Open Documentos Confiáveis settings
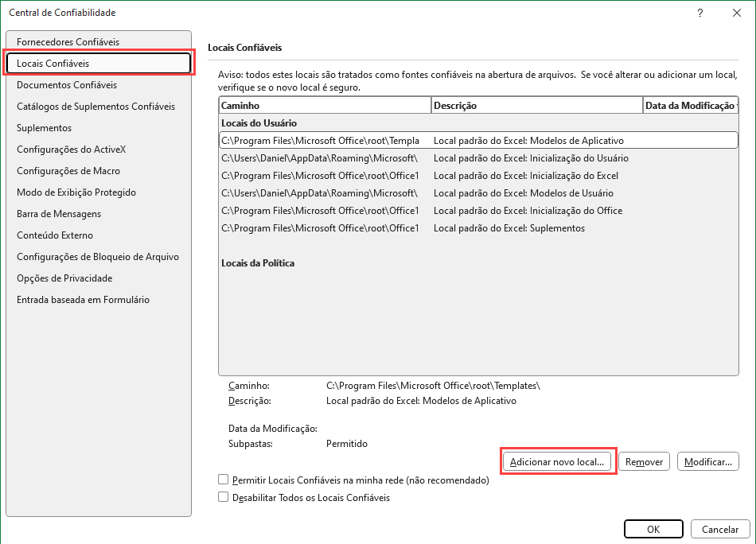This screenshot has width=756, height=544. [99, 85]
